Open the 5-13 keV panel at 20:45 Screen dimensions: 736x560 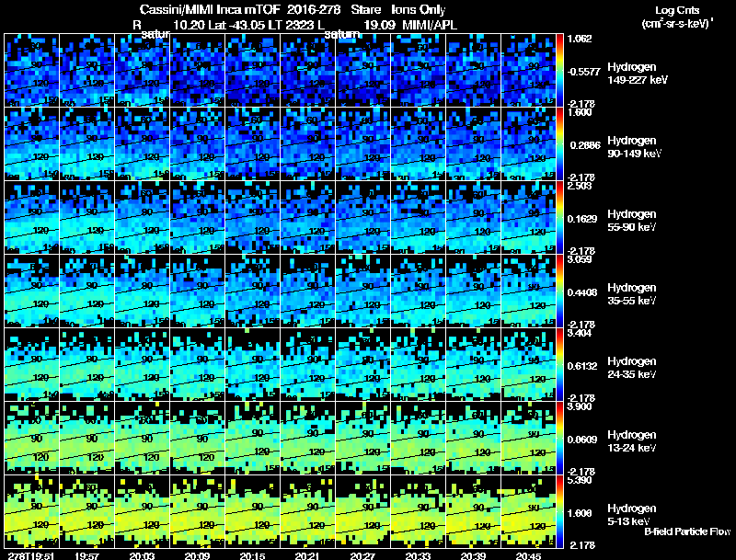pyautogui.click(x=528, y=511)
